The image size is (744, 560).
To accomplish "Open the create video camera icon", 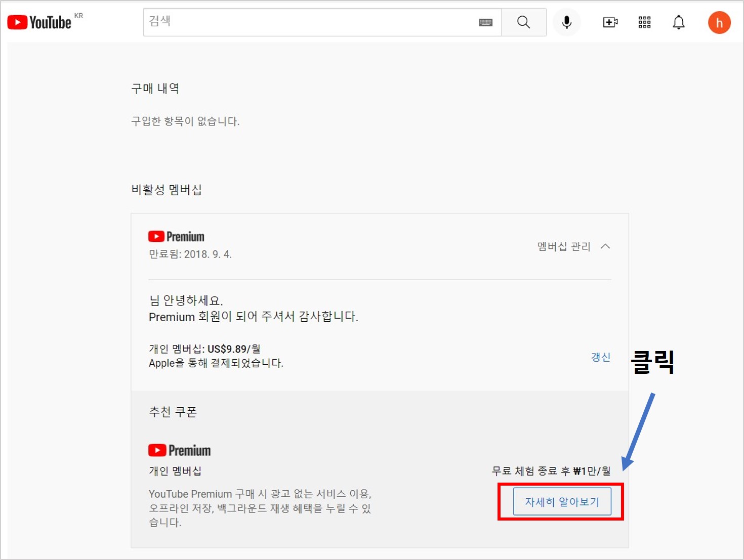I will (x=610, y=22).
